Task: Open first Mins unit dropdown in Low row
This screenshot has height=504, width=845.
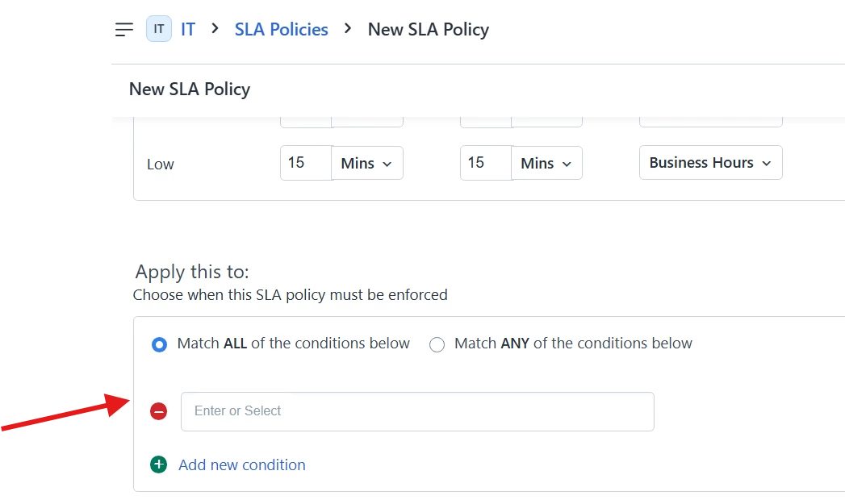Action: [367, 163]
